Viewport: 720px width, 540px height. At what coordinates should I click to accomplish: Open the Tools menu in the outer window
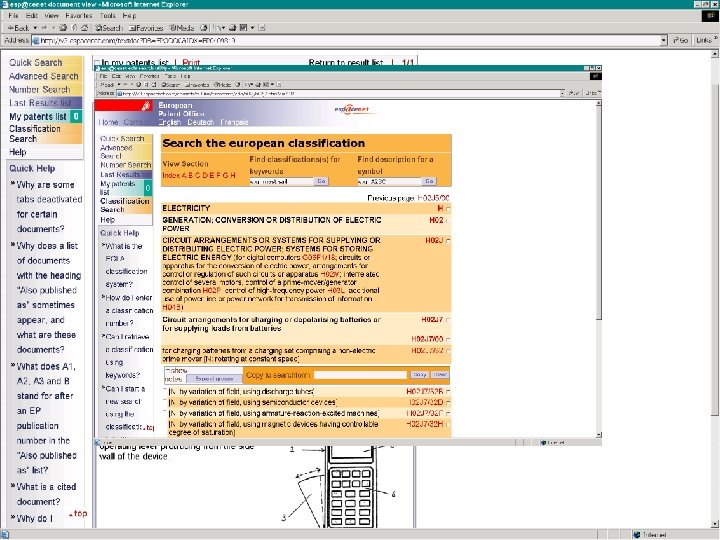(x=108, y=16)
